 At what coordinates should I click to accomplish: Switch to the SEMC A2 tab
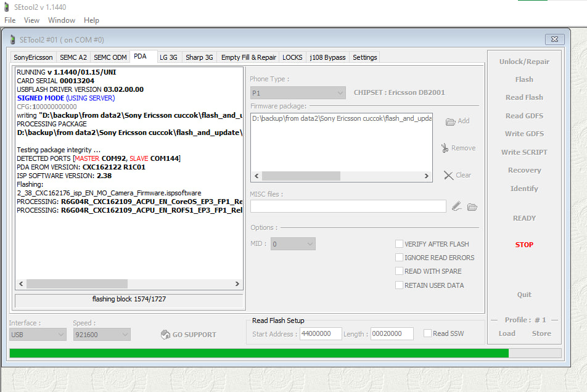coord(73,57)
